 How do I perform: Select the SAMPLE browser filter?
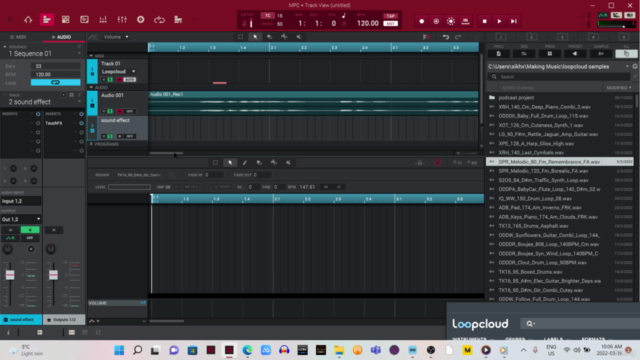pyautogui.click(x=601, y=53)
